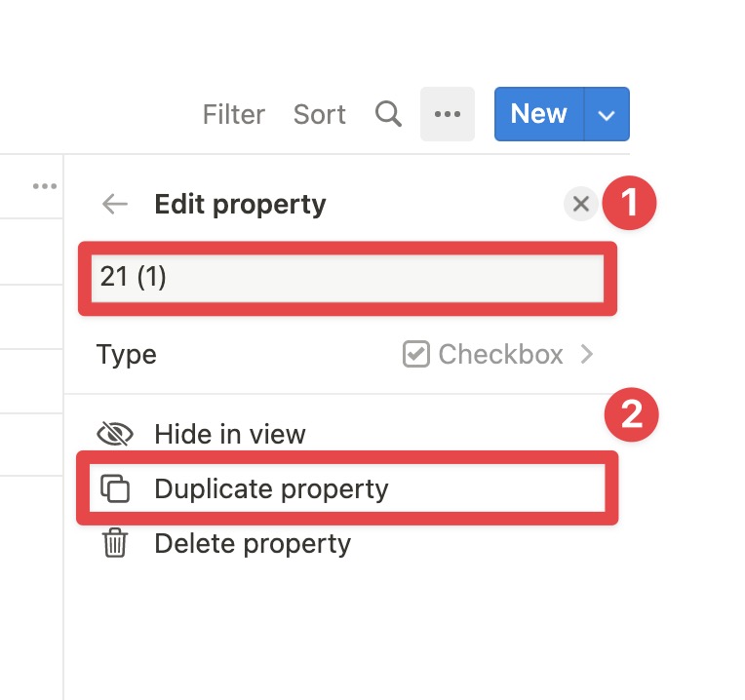Open the three-dot view options menu

pyautogui.click(x=447, y=114)
